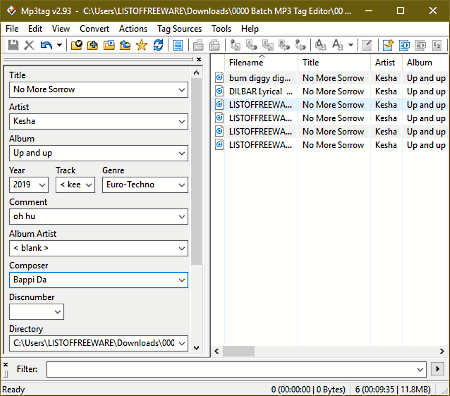
Task: Sort by the Filename column header
Action: pos(261,63)
